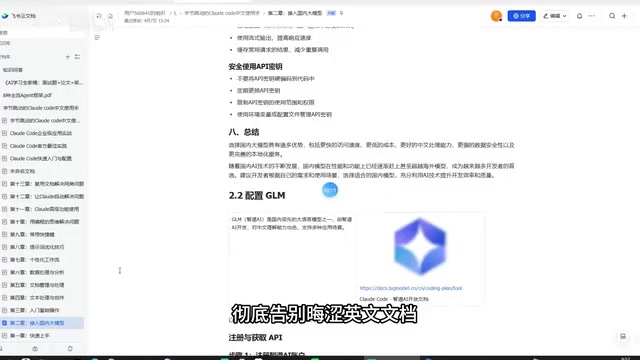The height and width of the screenshot is (360, 640).
Task: Click the bullet 定期更换API密钥
Action: pos(258,91)
